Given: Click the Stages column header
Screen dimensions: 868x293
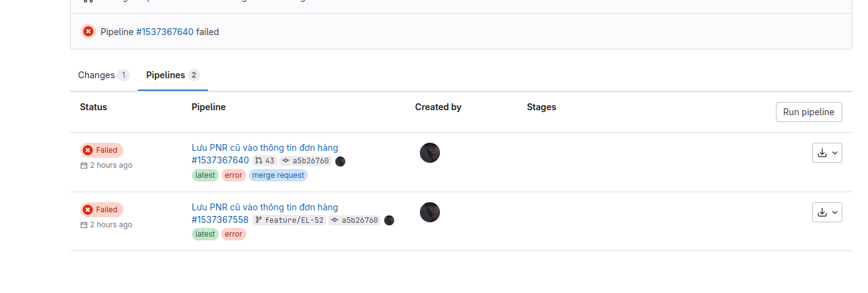Looking at the screenshot, I should coord(541,107).
